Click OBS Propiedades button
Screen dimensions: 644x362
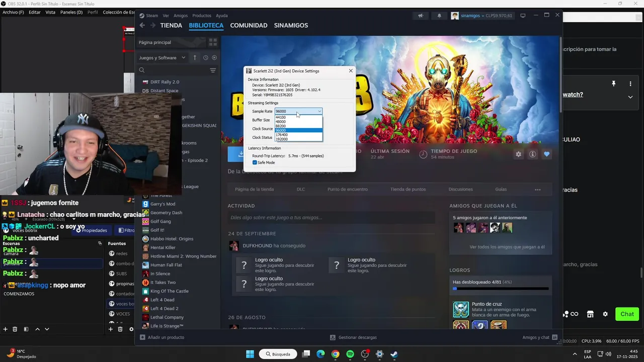(91, 230)
